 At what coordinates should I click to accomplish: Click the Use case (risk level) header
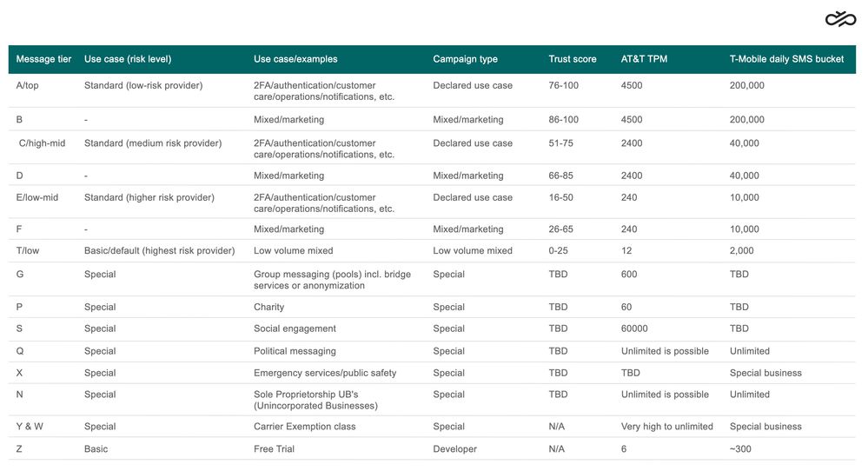point(128,59)
